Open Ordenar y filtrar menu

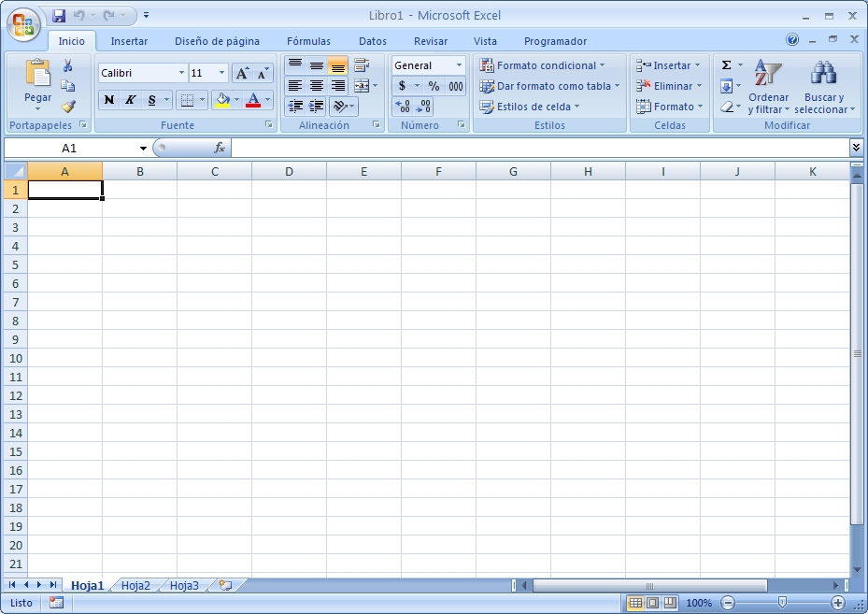click(768, 87)
